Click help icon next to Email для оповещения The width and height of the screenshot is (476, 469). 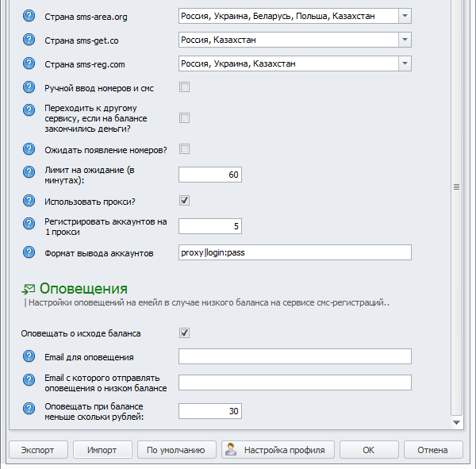pyautogui.click(x=29, y=356)
